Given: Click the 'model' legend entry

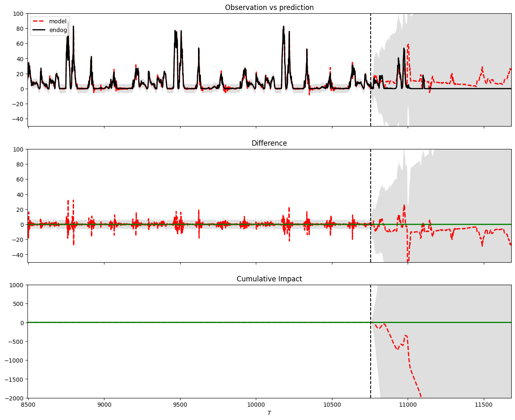Looking at the screenshot, I should pyautogui.click(x=58, y=21).
